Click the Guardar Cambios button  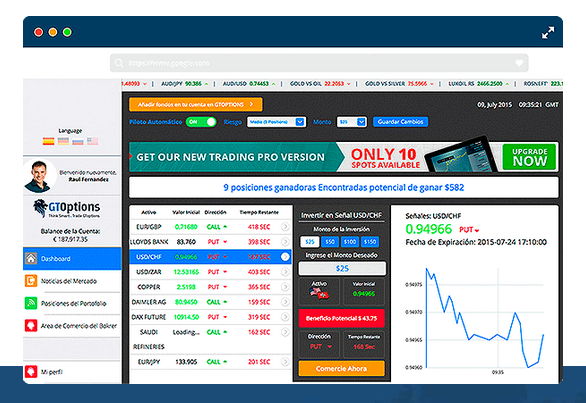[400, 122]
